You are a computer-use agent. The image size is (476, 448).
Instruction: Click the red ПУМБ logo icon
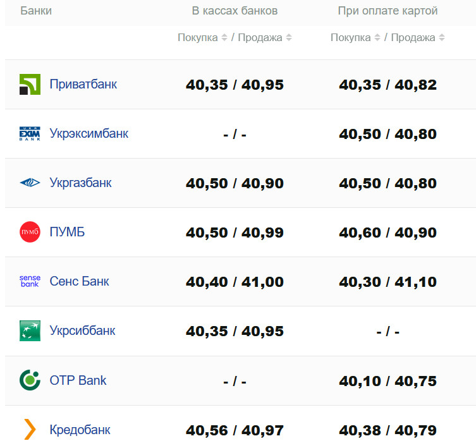click(30, 232)
